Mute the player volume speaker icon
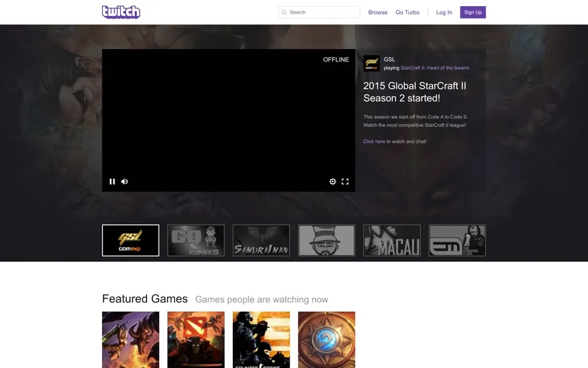Screen dimensions: 588x368 point(124,182)
